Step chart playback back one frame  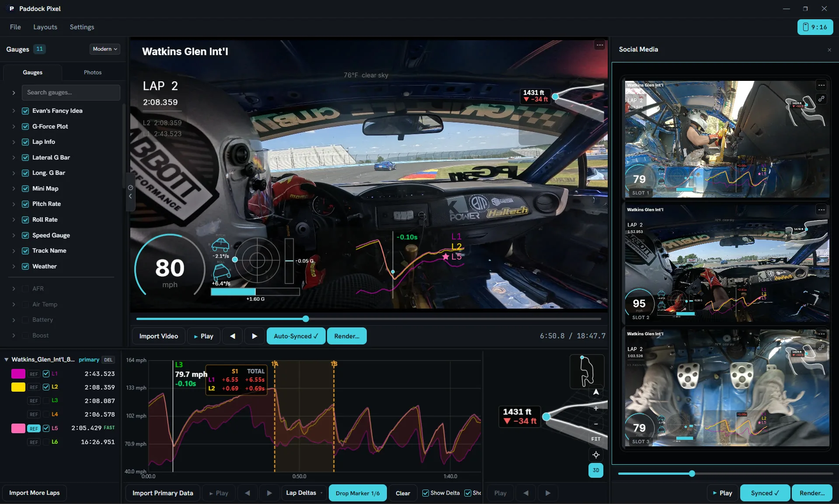point(247,493)
